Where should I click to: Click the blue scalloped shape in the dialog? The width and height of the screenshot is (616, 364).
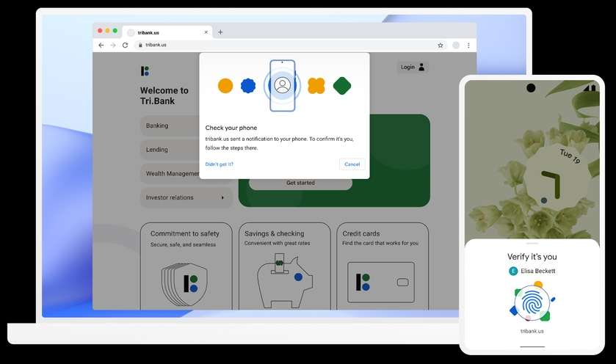point(248,86)
